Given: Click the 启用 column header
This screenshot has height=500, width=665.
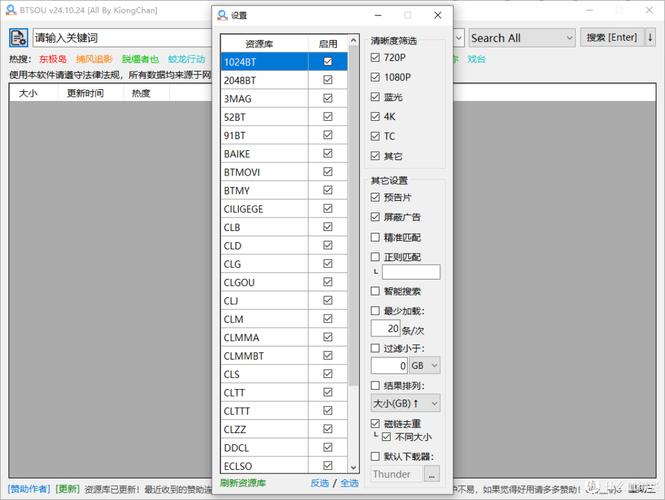Looking at the screenshot, I should point(328,43).
